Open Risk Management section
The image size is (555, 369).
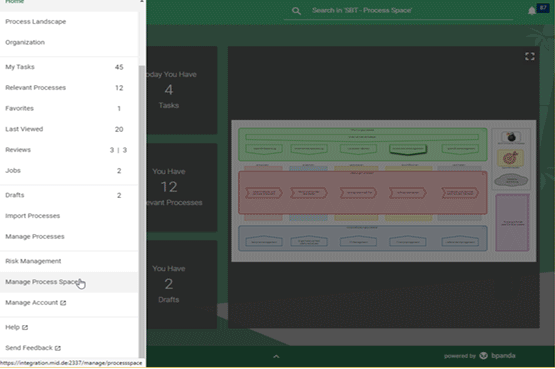point(69,261)
